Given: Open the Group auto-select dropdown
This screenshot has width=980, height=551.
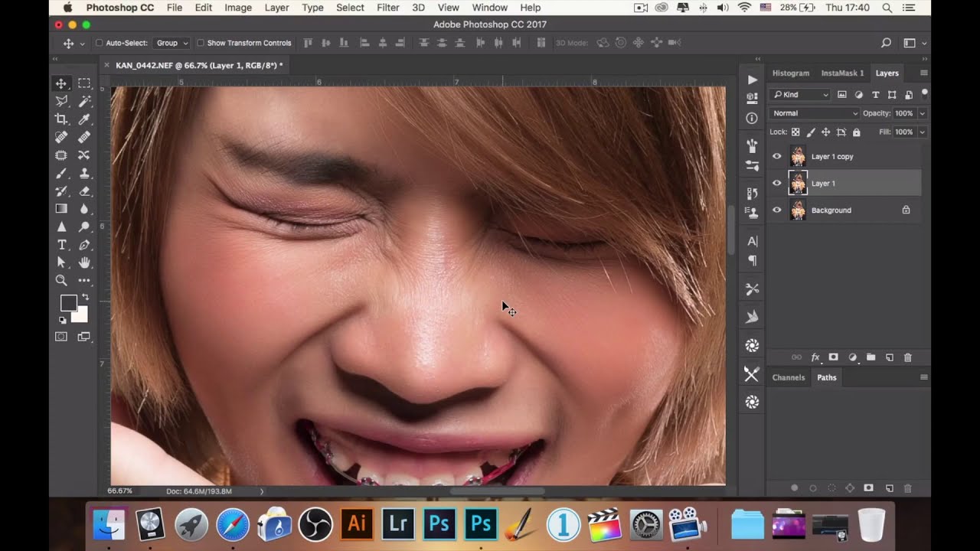Looking at the screenshot, I should click(171, 43).
